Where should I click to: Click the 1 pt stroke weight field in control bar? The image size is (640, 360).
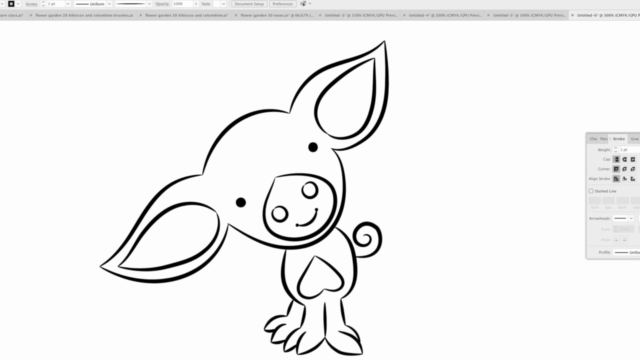56,4
